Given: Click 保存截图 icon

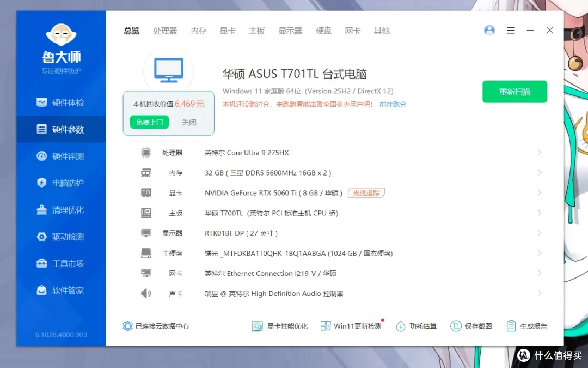Looking at the screenshot, I should (x=456, y=326).
